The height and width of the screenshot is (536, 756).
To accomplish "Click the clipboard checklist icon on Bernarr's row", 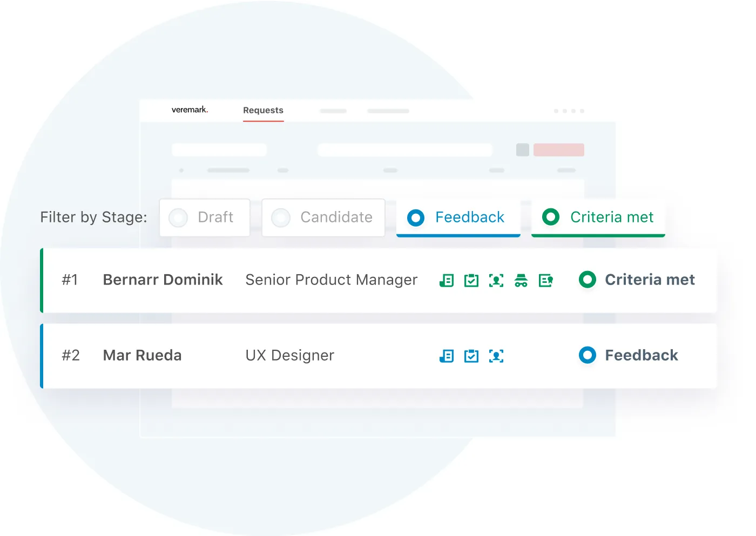I will click(471, 280).
